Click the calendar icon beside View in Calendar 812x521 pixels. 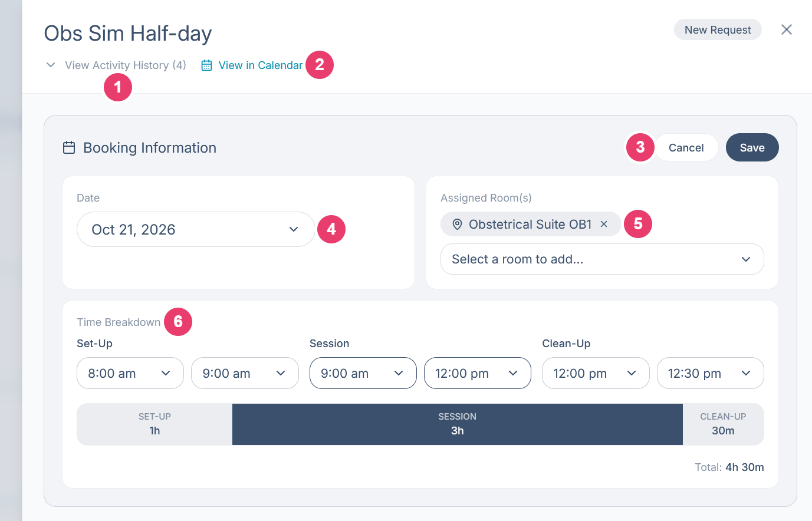click(x=206, y=65)
